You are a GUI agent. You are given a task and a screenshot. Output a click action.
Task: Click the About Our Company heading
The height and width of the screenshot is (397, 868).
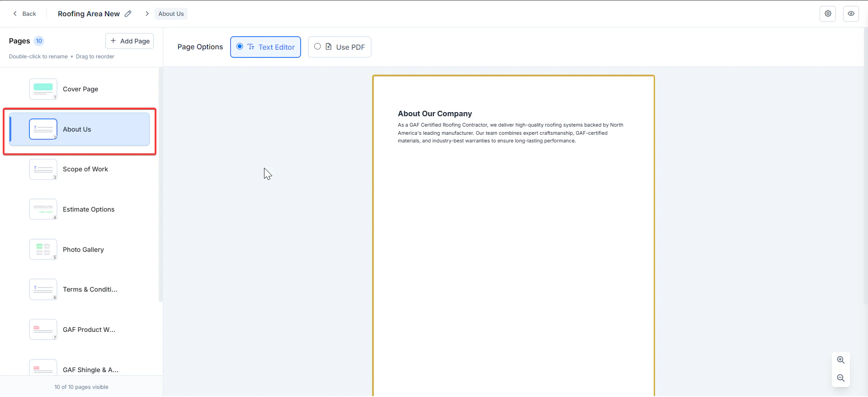[435, 113]
